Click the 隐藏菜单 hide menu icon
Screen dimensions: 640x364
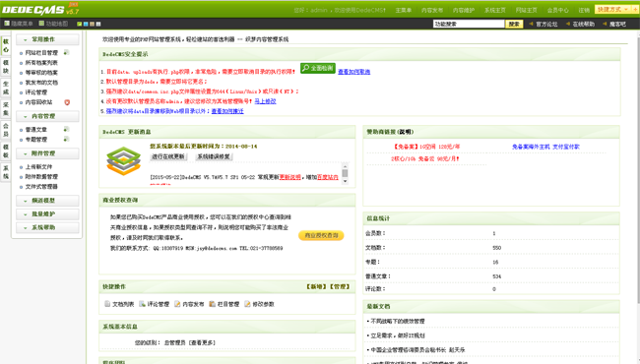[x=7, y=24]
